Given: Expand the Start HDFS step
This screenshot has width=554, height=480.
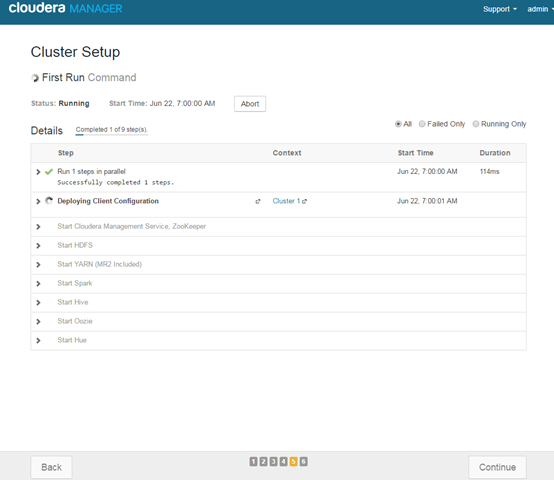Looking at the screenshot, I should point(38,245).
